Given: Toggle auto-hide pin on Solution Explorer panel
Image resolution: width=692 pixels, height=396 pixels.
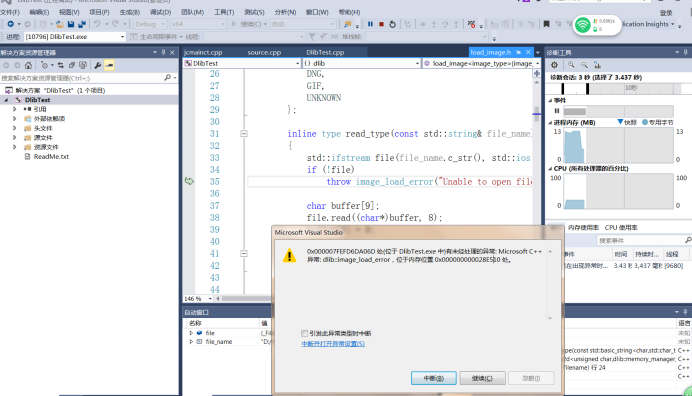Looking at the screenshot, I should click(x=163, y=53).
